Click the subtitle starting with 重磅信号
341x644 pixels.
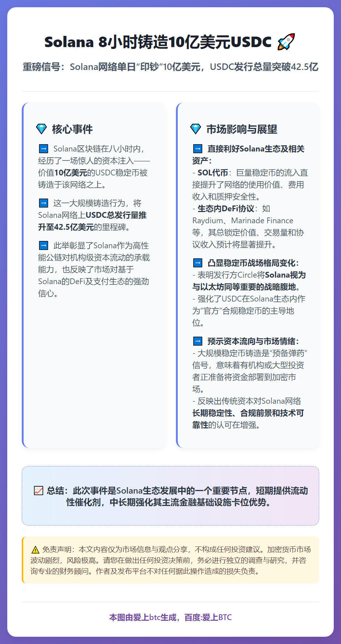coord(170,67)
